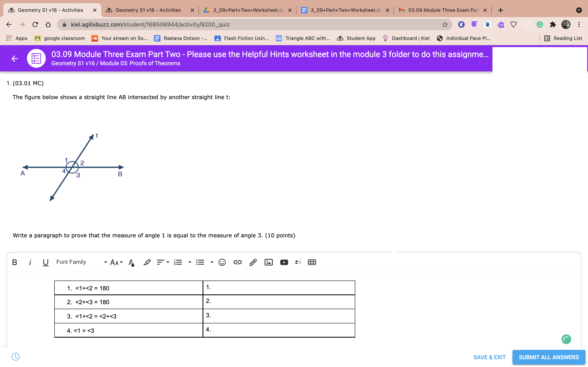
Task: Click SAVE & EXIT
Action: coord(490,357)
